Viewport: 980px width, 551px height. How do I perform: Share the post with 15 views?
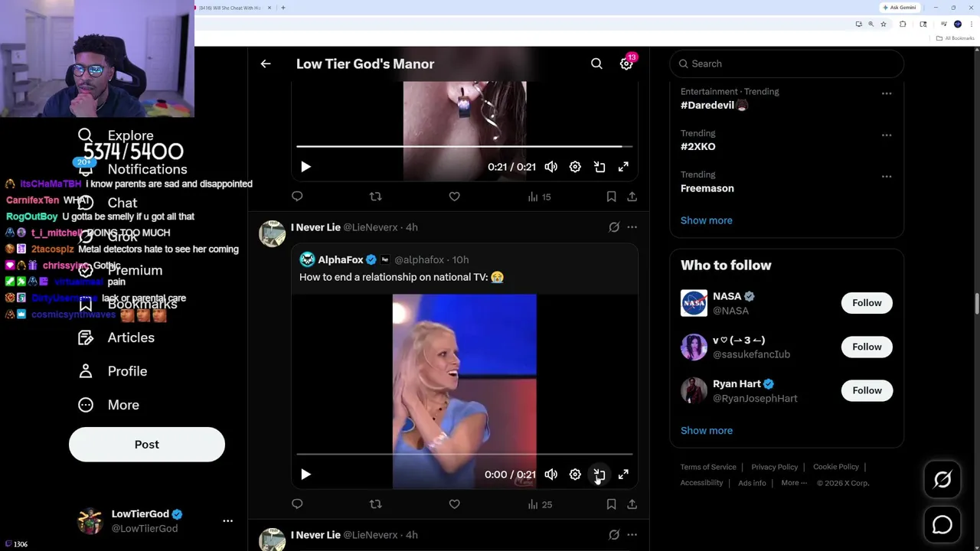pos(632,197)
